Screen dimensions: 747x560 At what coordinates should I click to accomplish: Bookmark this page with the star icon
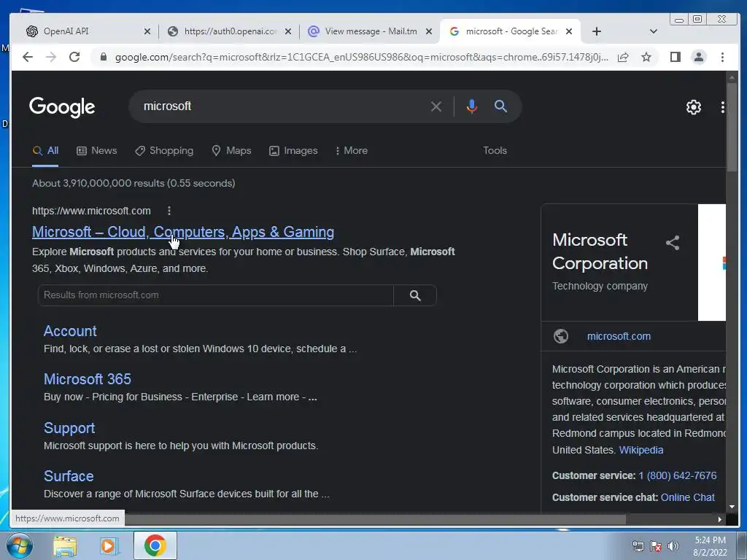click(646, 57)
